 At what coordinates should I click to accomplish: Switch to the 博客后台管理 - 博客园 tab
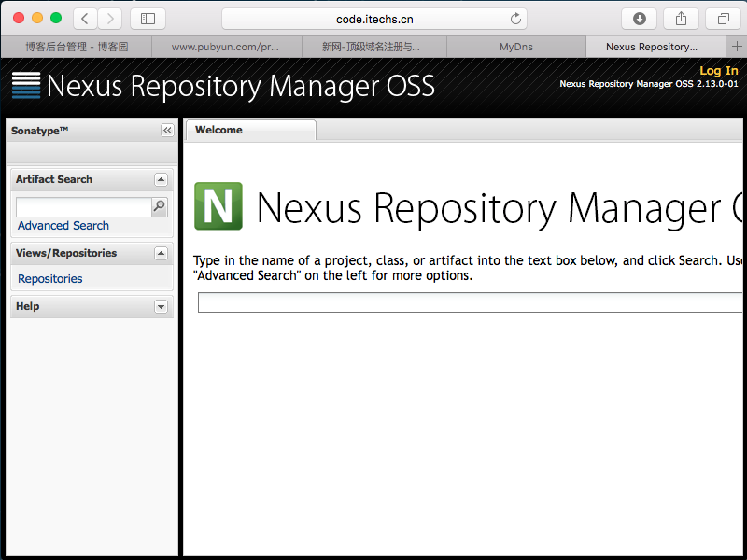coord(77,47)
